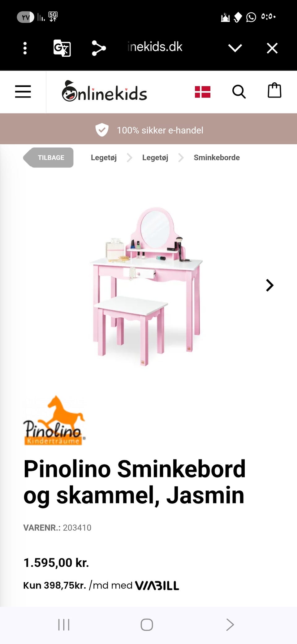This screenshot has height=644, width=297.
Task: Open the three-dot browser options menu
Action: point(25,48)
